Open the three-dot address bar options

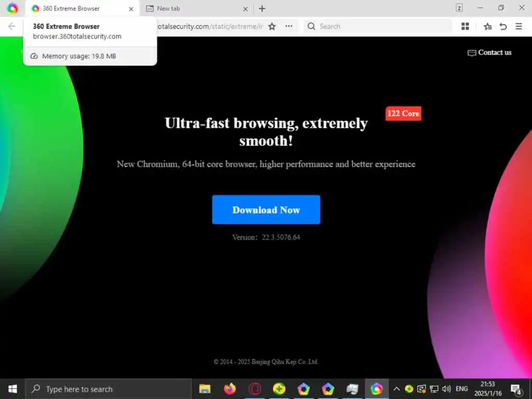pos(289,26)
